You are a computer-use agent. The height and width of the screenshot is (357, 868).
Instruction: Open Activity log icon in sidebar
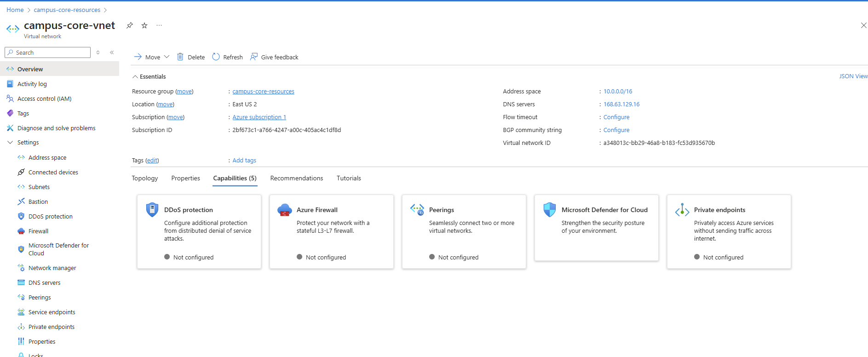click(x=10, y=84)
